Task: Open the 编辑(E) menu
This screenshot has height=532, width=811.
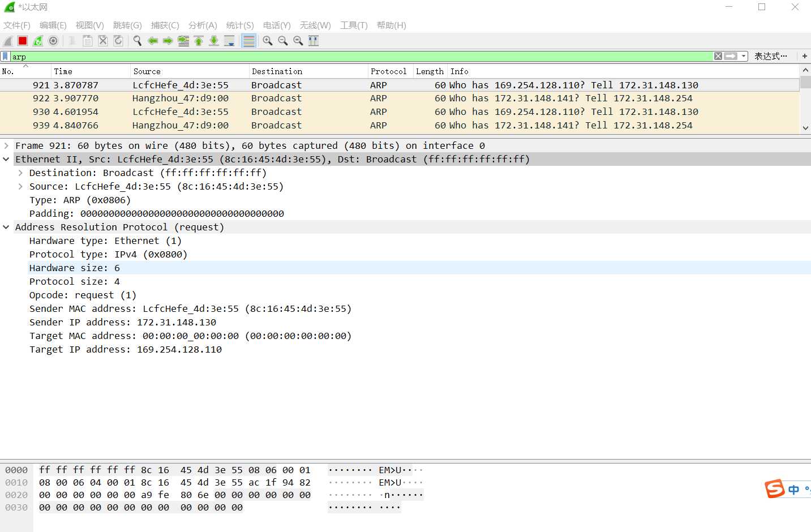Action: (x=53, y=25)
